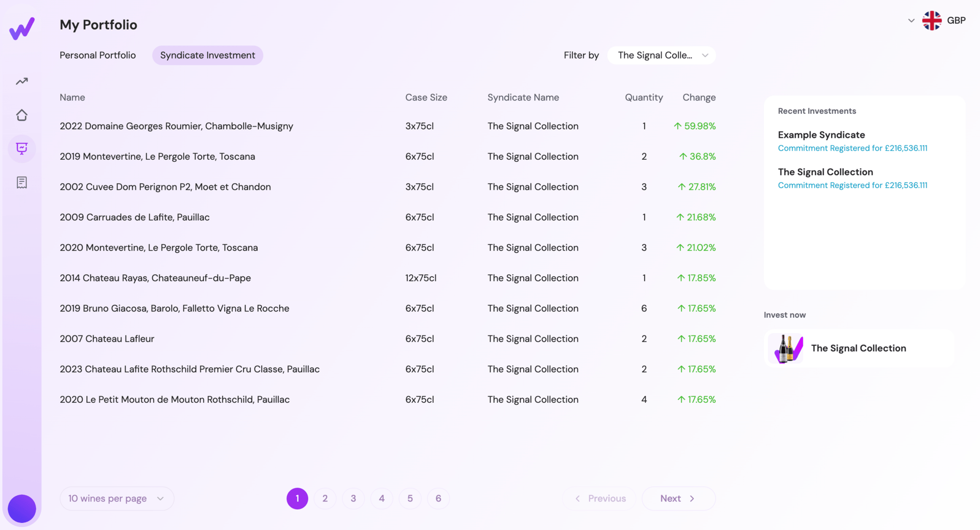Open Example Syndicate commitment registered link

click(x=852, y=148)
